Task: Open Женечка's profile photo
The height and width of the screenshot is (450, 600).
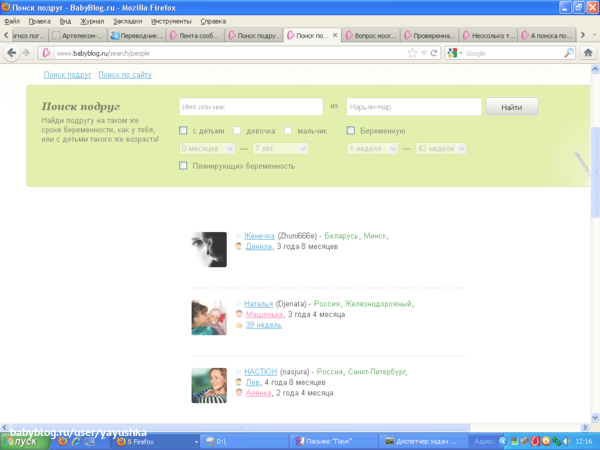Action: click(209, 249)
